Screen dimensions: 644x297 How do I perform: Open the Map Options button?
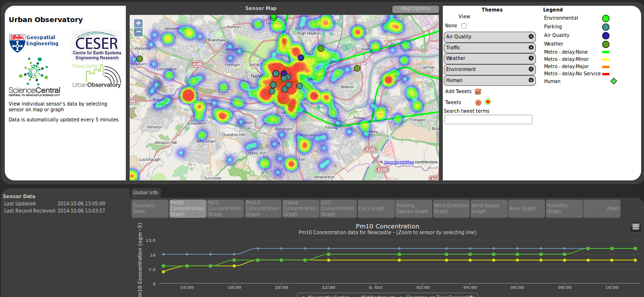tap(415, 9)
